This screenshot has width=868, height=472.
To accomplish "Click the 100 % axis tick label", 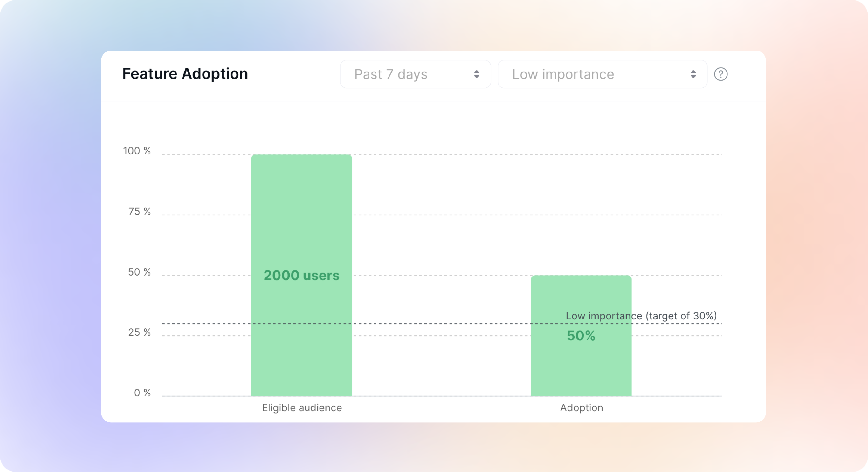I will [137, 151].
